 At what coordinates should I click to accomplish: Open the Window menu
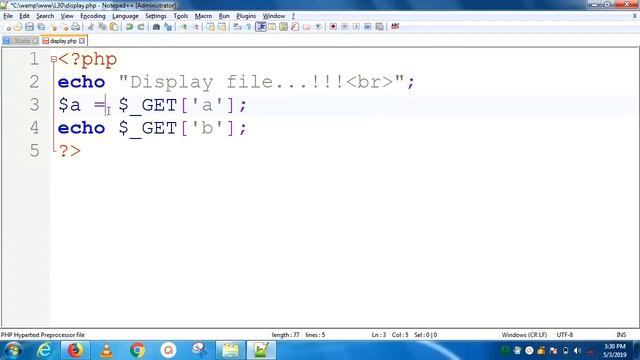click(x=274, y=16)
